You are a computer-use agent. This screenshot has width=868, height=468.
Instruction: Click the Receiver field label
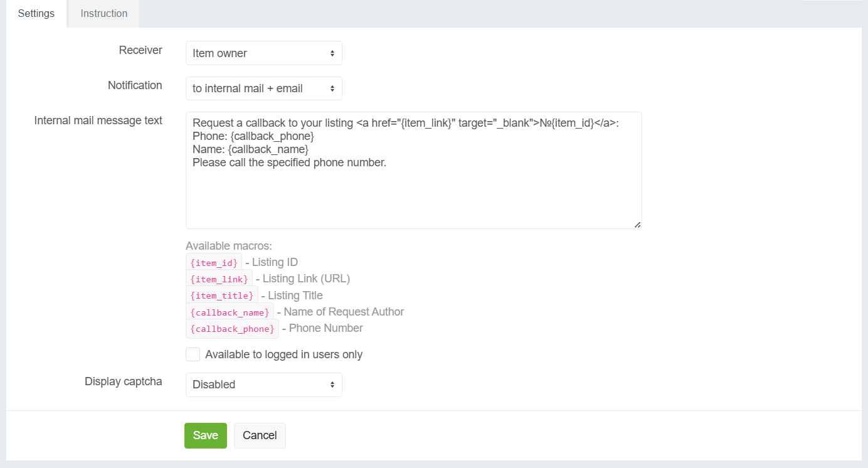point(140,50)
